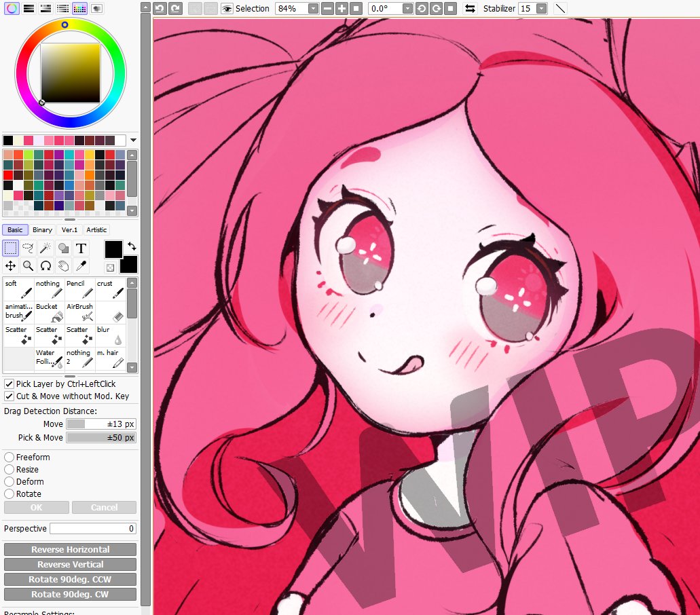Click the Rotate 90deg. CCW button
700x615 pixels.
[70, 579]
